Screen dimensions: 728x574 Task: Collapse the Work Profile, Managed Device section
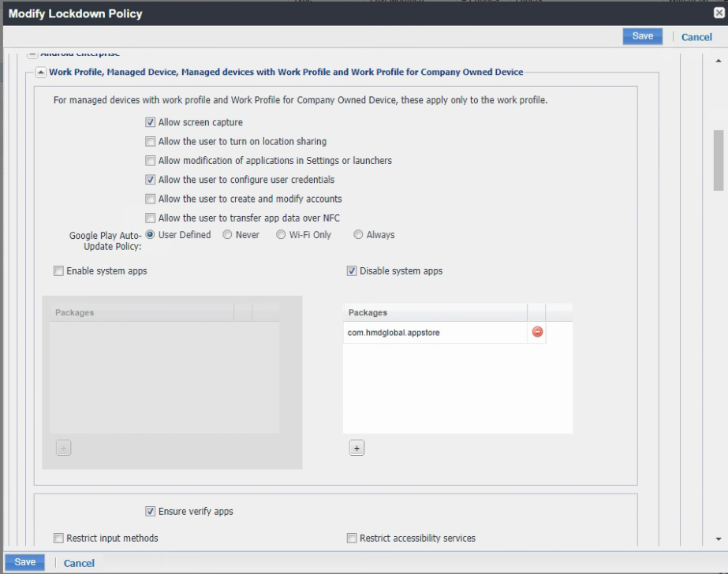coord(39,71)
